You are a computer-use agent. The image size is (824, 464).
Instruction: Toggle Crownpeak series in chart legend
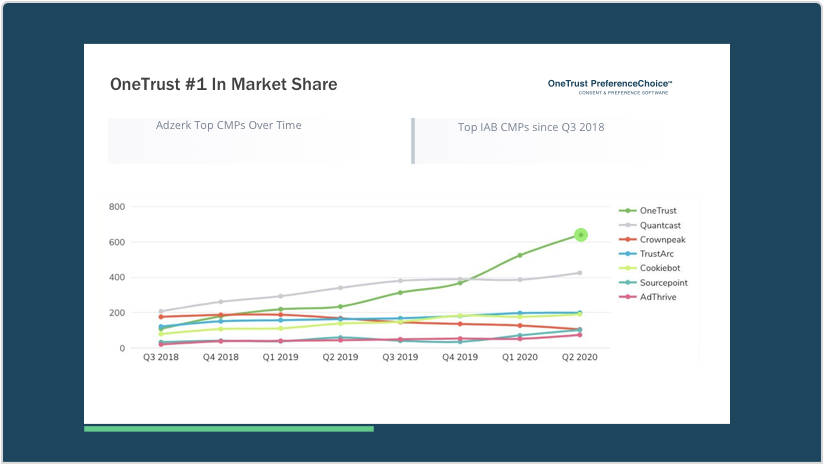pos(652,240)
